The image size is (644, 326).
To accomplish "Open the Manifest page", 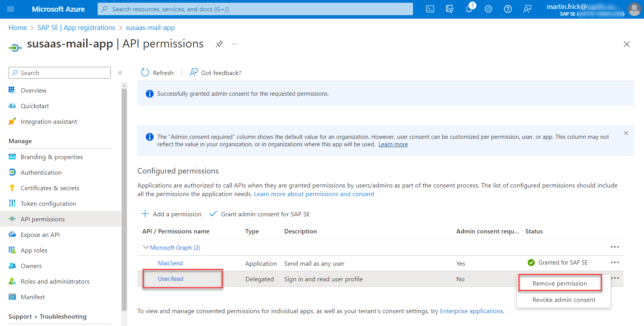I will coord(33,297).
